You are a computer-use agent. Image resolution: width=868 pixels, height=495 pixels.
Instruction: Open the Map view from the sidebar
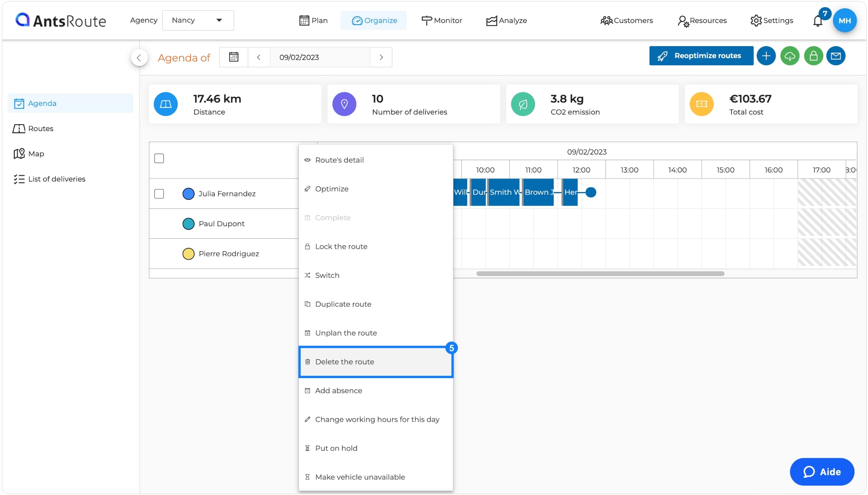click(x=36, y=153)
